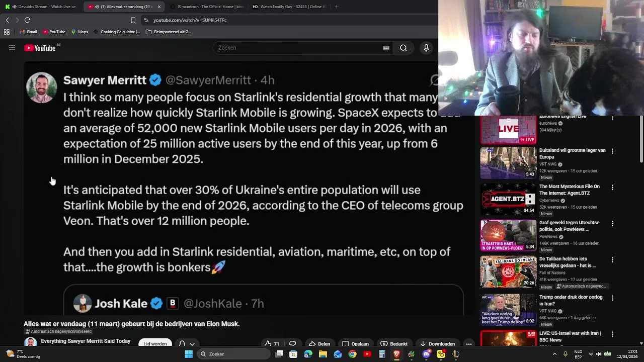Switch to Brave browser in the taskbar

396,354
